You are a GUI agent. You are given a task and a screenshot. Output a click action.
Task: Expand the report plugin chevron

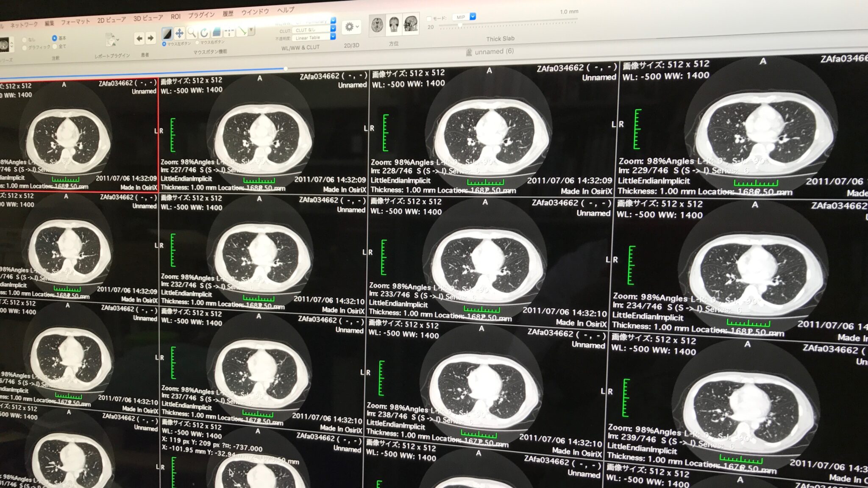(117, 40)
